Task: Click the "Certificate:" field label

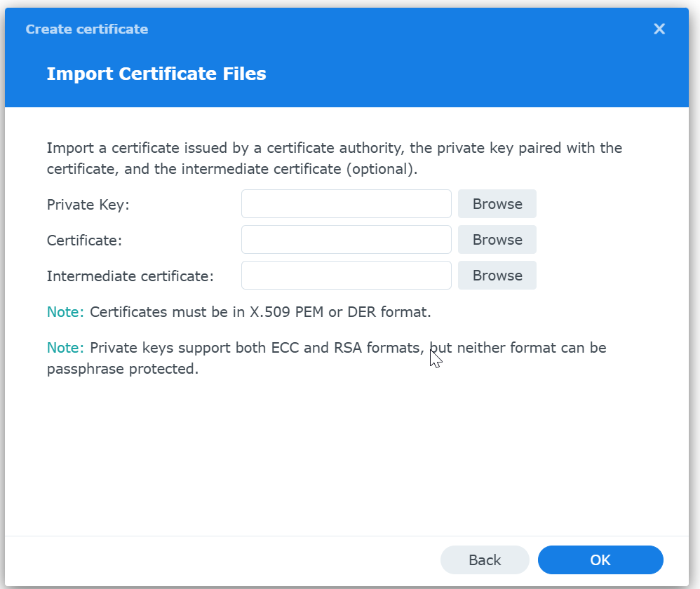Action: [x=84, y=241]
